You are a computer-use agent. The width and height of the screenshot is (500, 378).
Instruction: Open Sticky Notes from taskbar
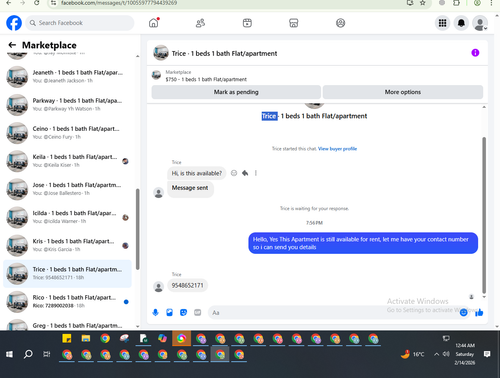click(67, 338)
